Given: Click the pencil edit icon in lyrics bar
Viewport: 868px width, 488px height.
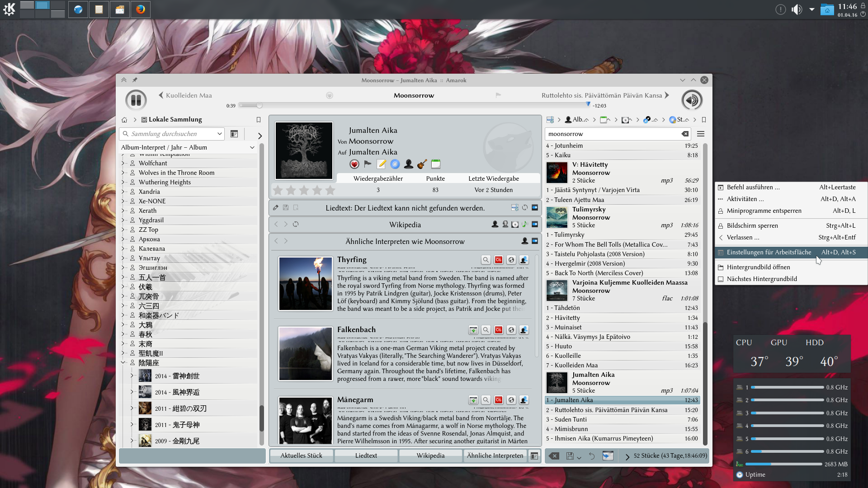Looking at the screenshot, I should pos(276,208).
